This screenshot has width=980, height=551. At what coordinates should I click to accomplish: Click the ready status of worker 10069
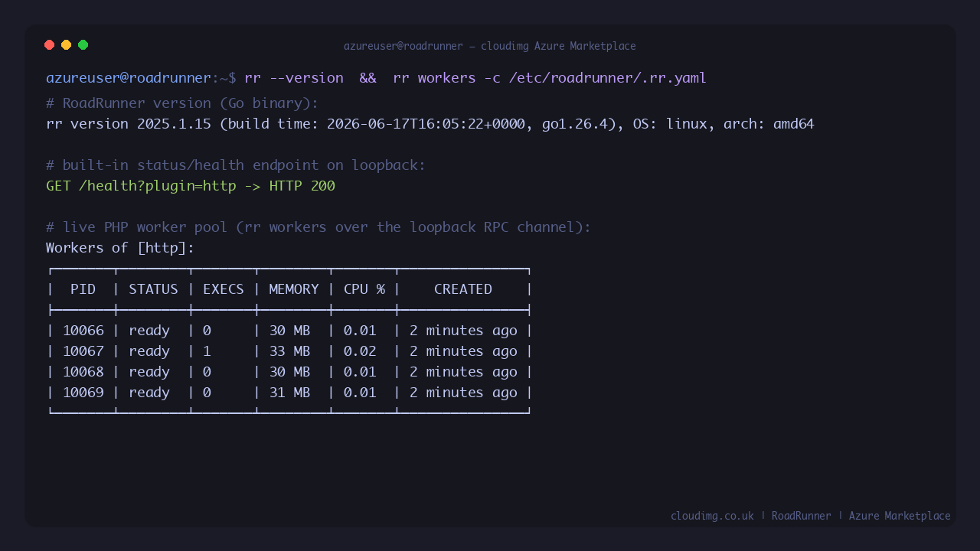pyautogui.click(x=149, y=393)
